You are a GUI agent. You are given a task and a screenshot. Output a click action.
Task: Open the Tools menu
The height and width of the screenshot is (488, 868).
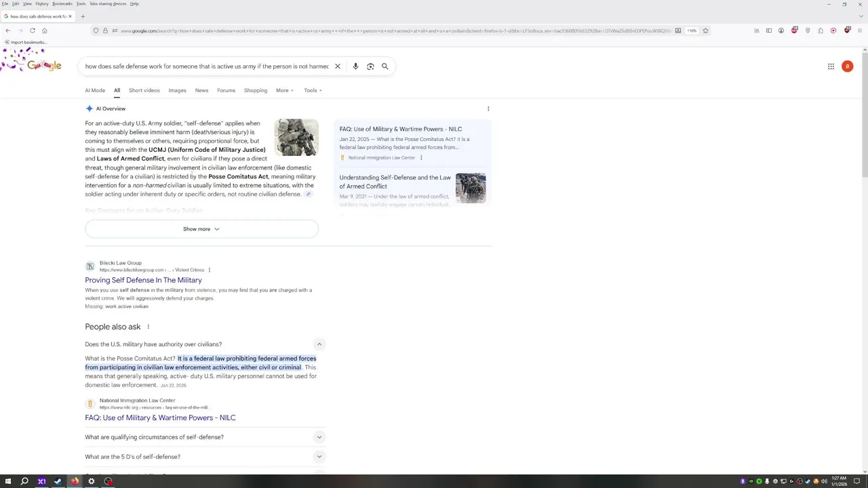(81, 3)
